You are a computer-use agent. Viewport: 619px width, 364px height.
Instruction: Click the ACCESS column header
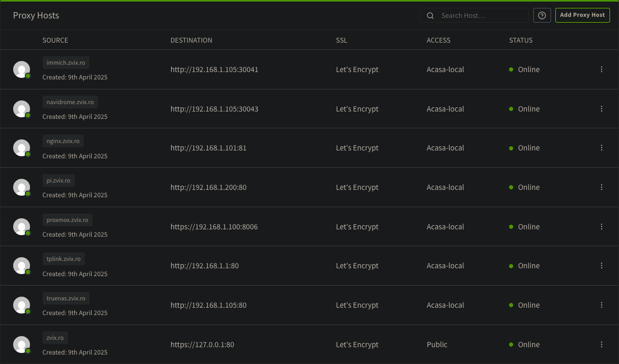point(438,40)
